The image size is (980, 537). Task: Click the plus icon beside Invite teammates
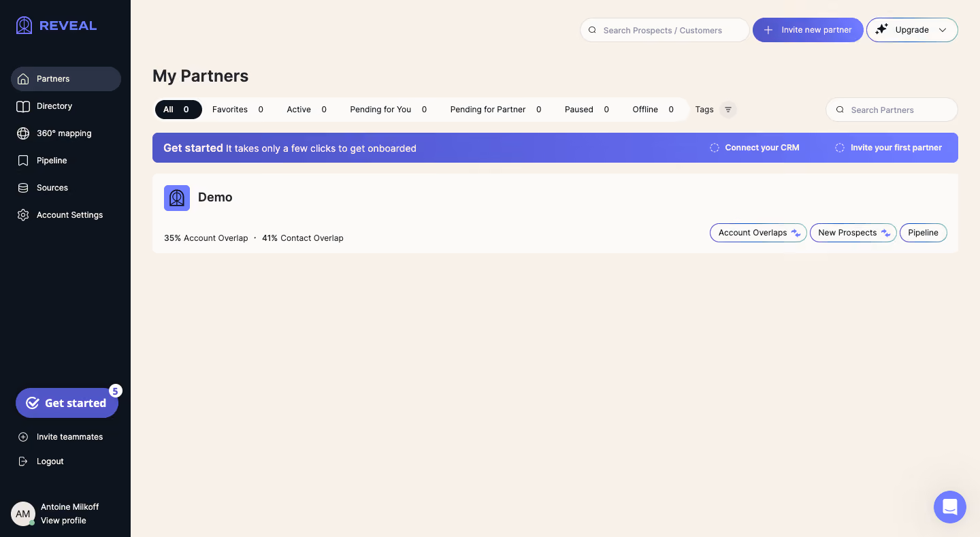(23, 437)
